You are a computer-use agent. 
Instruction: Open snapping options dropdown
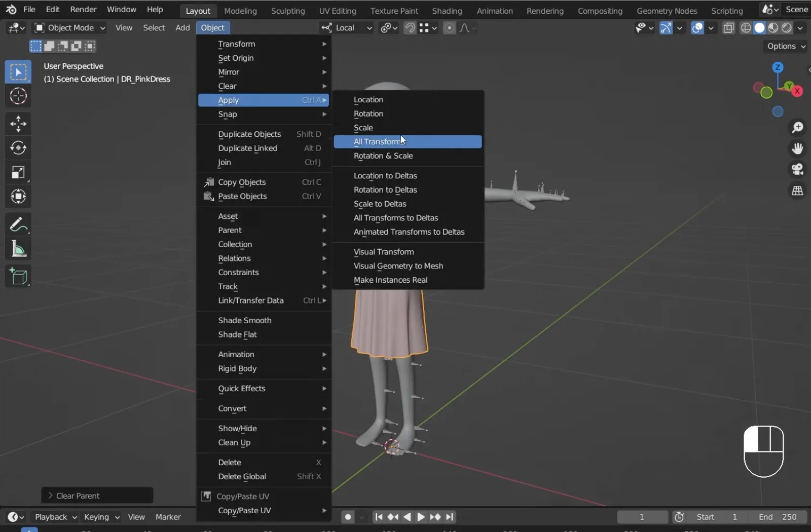tap(428, 28)
